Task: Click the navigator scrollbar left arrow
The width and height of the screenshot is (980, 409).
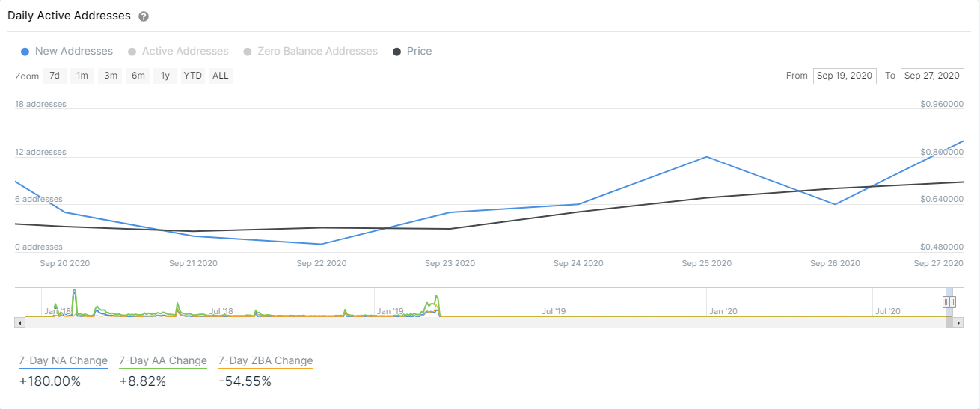Action: point(20,322)
